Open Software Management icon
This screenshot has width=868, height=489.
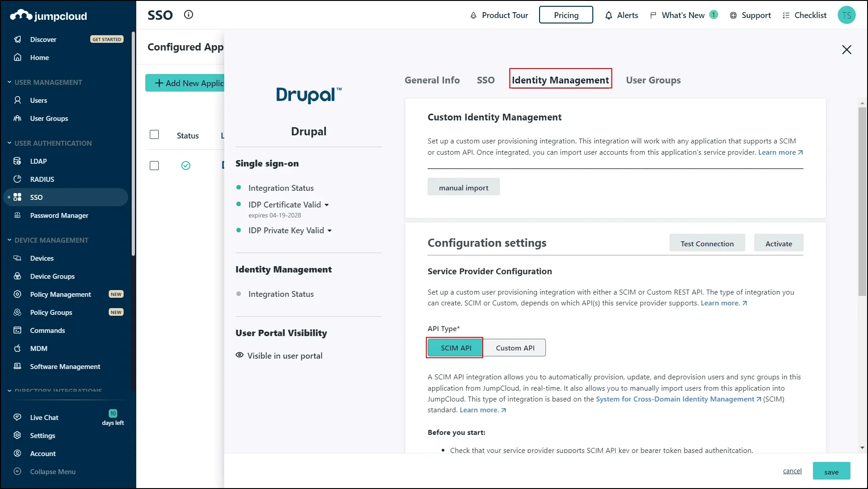18,366
